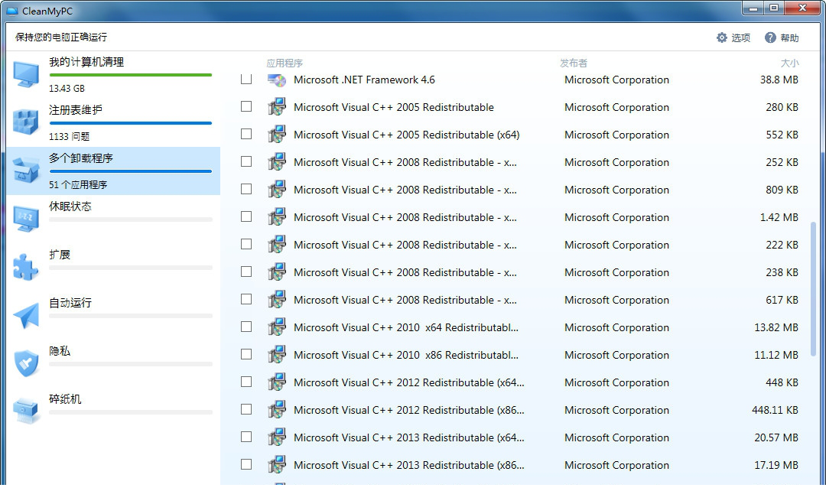Check the Visual C++ 2013 Redistributable (x64) box

tap(246, 437)
